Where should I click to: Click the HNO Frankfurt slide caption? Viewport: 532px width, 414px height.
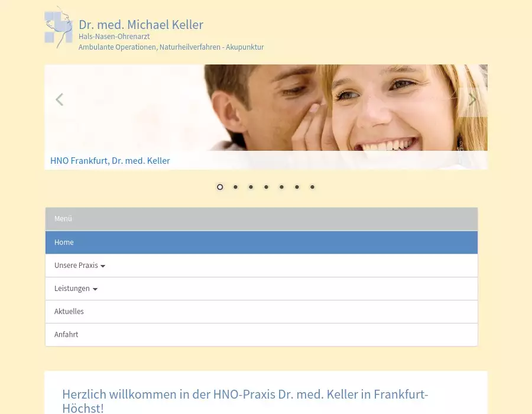click(110, 161)
